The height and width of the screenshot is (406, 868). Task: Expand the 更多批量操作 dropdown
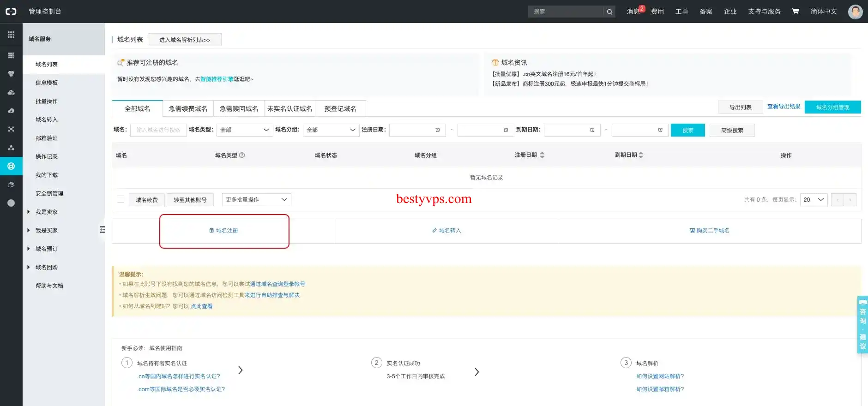click(256, 199)
